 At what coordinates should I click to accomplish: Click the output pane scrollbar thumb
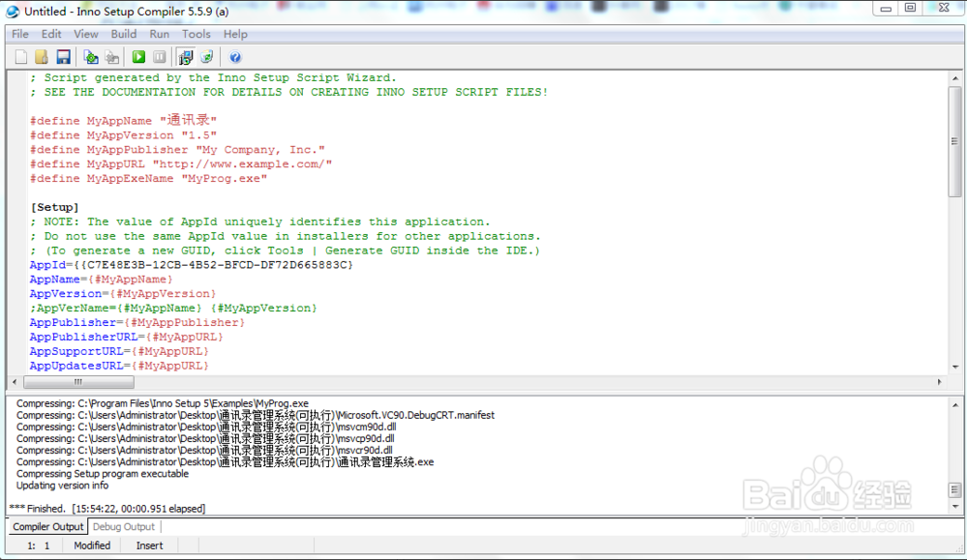click(x=955, y=490)
